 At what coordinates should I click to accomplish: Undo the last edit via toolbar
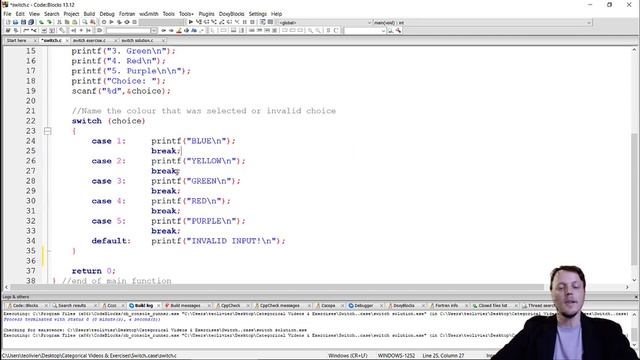[42, 22]
